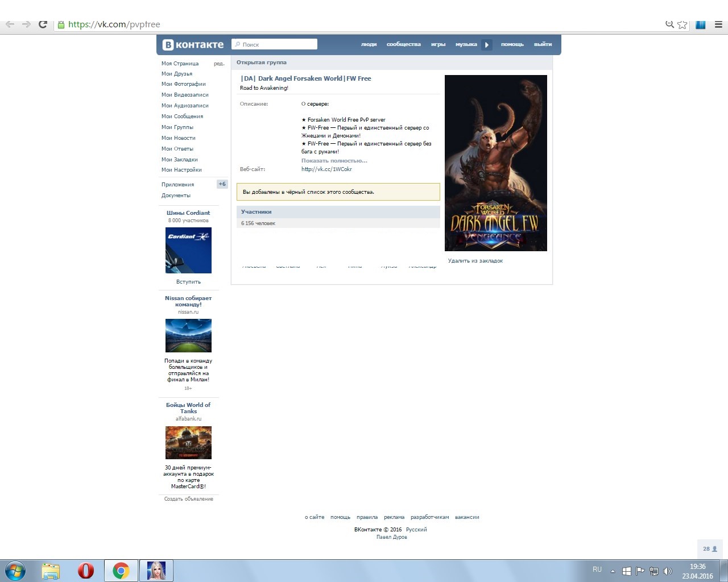This screenshot has width=728, height=582.
Task: Show hidden tray icons arrow
Action: click(613, 571)
